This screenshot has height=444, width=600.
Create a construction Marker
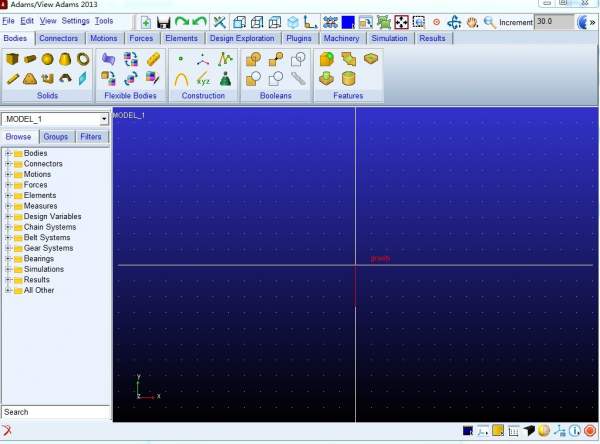point(203,59)
